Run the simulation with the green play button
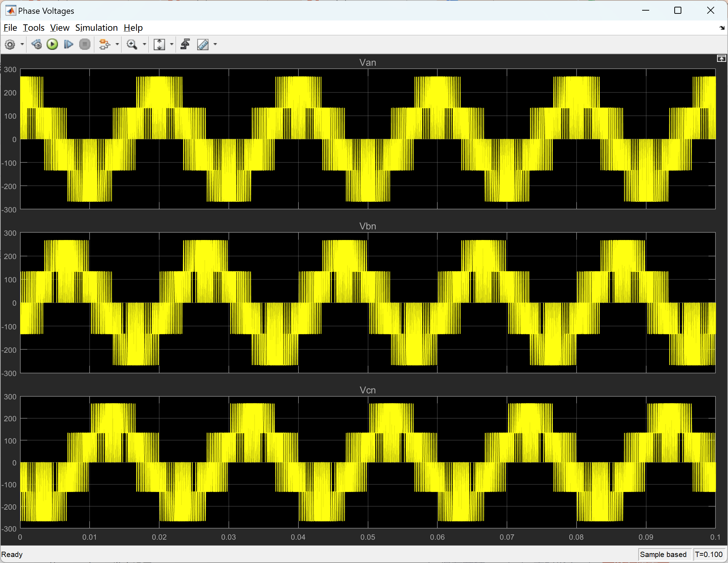The height and width of the screenshot is (563, 728). click(52, 45)
